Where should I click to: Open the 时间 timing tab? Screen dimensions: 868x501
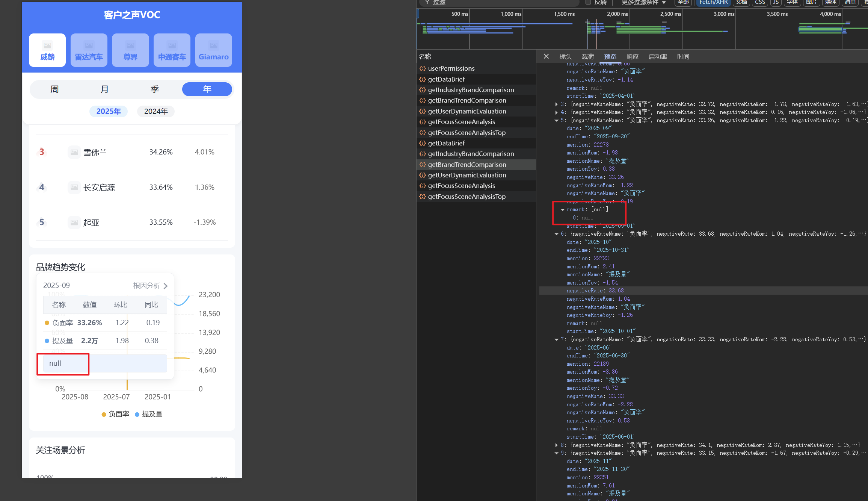(683, 57)
